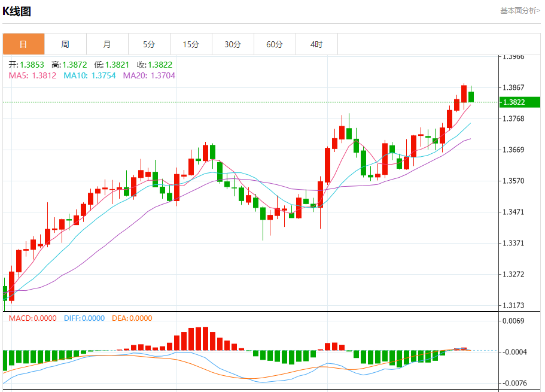The height and width of the screenshot is (392, 545).
Task: Select the 日 daily chart tab
Action: coord(23,44)
